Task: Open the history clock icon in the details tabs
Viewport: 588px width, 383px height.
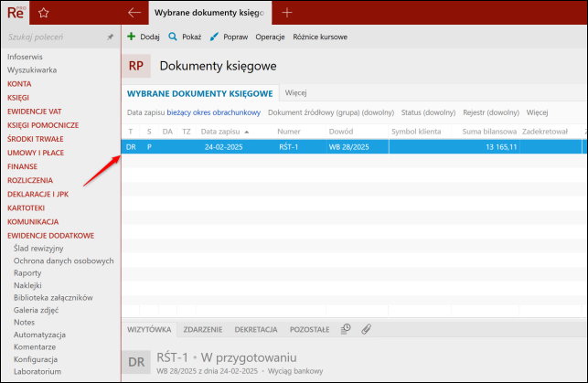Action: point(346,329)
